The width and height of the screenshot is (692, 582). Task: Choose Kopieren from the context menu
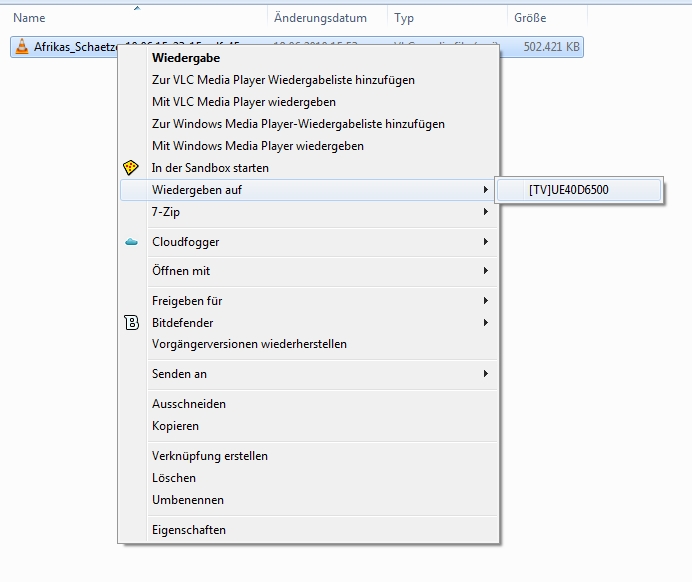coord(309,426)
